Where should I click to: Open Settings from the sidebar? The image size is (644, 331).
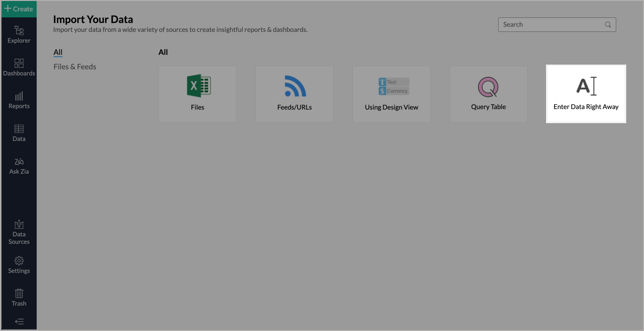pyautogui.click(x=19, y=265)
